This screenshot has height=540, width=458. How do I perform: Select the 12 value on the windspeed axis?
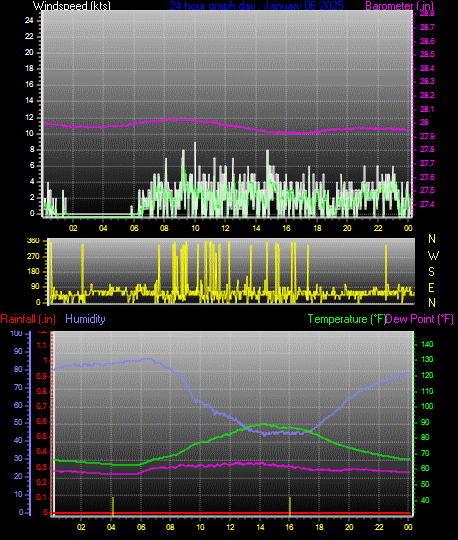29,117
